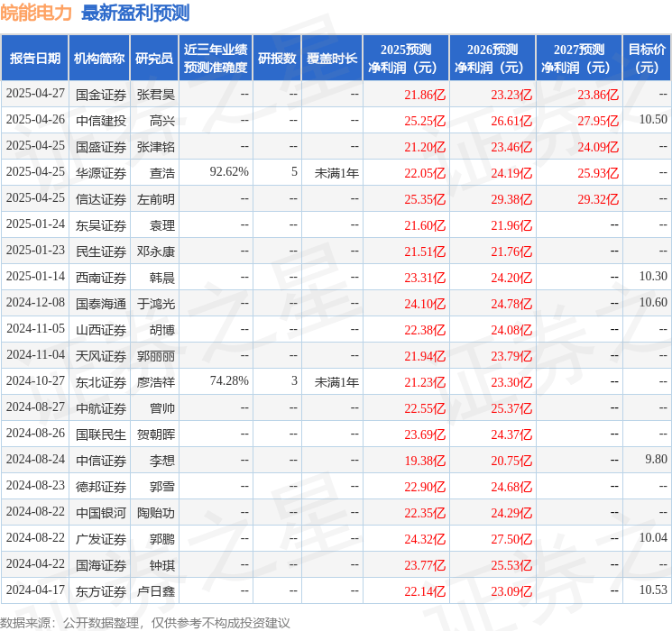Click the 74.28% accuracy value
Image resolution: width=672 pixels, height=631 pixels.
pyautogui.click(x=229, y=380)
